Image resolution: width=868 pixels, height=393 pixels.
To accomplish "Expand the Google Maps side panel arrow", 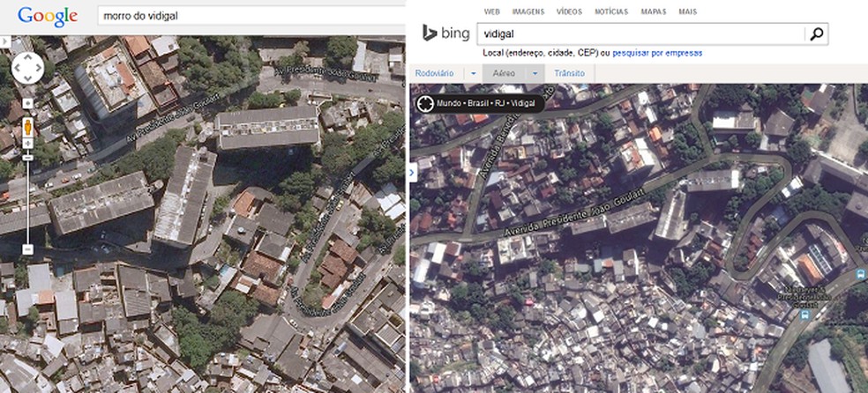I will coord(5,41).
